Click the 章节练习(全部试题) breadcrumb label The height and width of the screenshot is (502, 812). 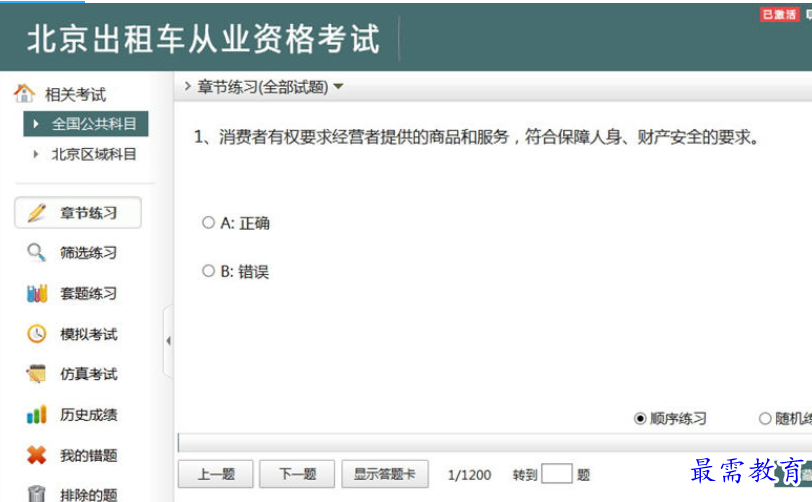click(263, 87)
